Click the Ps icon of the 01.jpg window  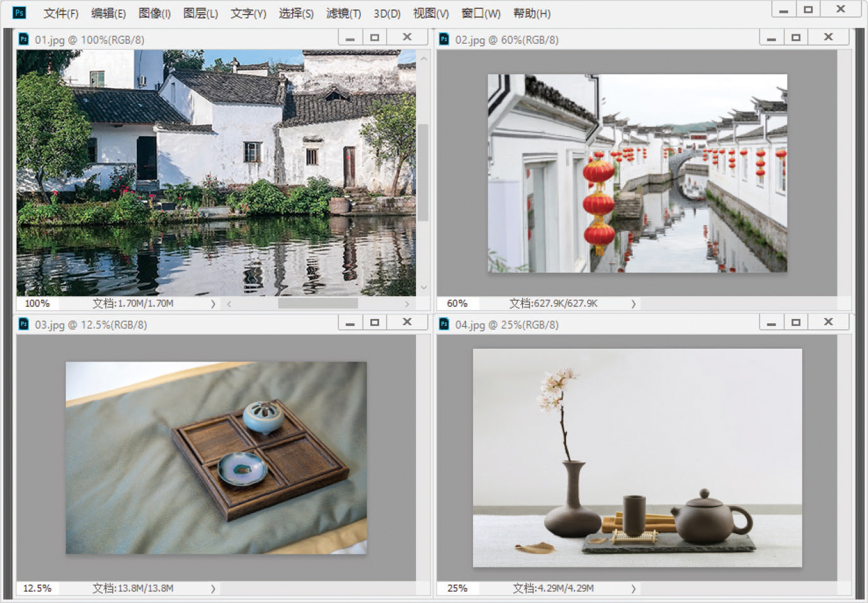pyautogui.click(x=24, y=39)
